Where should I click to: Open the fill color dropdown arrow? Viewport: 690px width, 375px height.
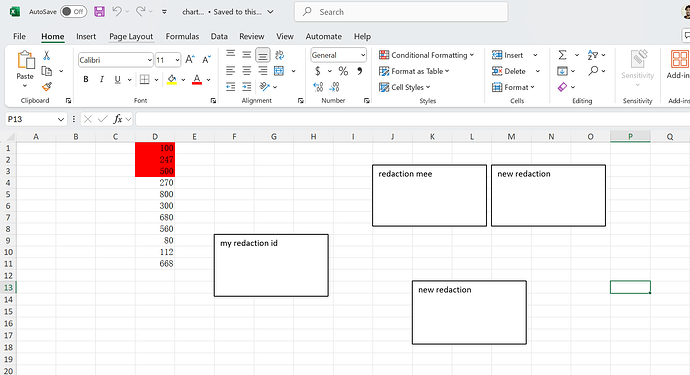[x=183, y=80]
